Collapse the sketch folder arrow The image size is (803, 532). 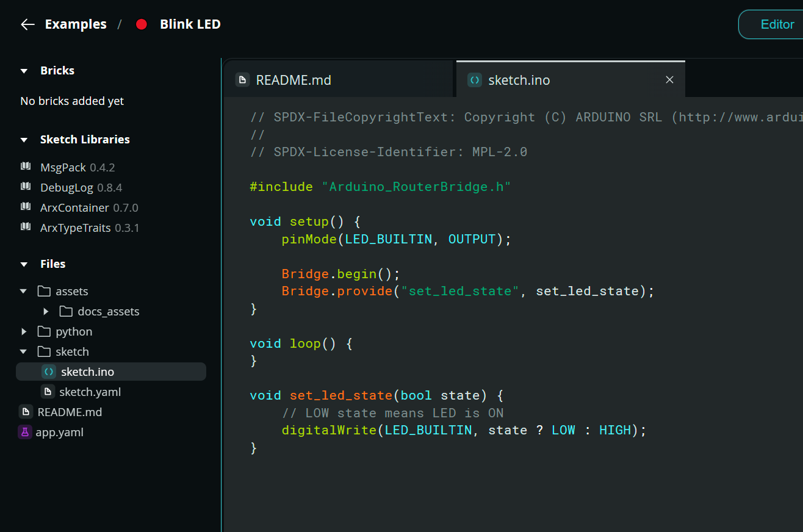pos(24,351)
